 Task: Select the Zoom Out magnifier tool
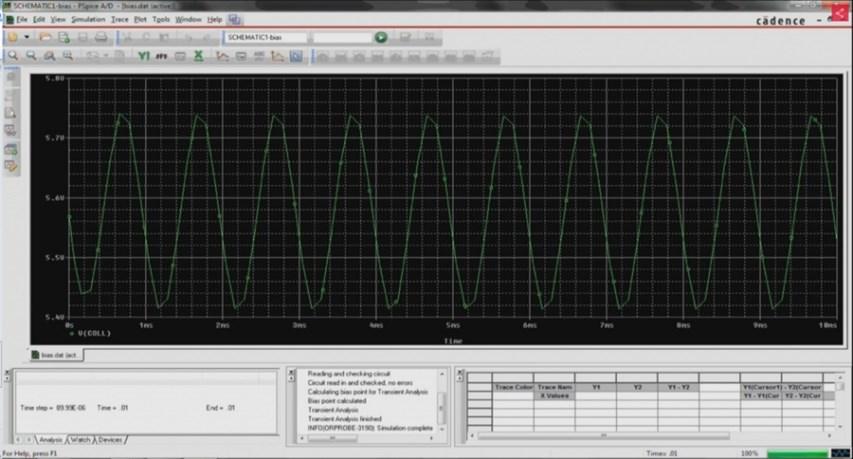(31, 55)
